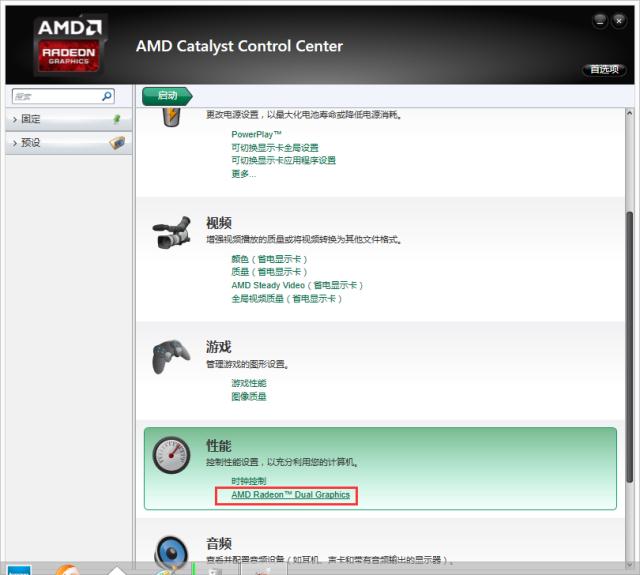Open the 首选项 preferences menu
The width and height of the screenshot is (640, 575).
click(x=604, y=69)
